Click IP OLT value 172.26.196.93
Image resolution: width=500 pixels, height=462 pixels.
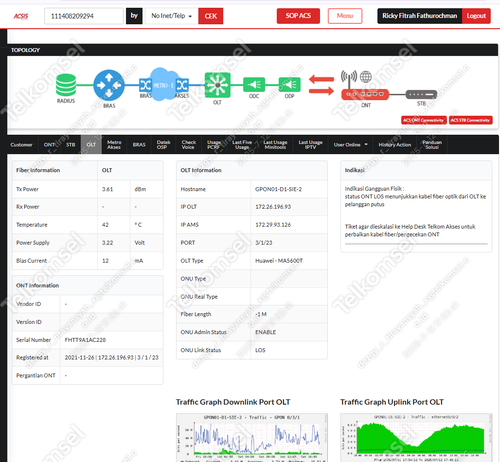pos(273,207)
